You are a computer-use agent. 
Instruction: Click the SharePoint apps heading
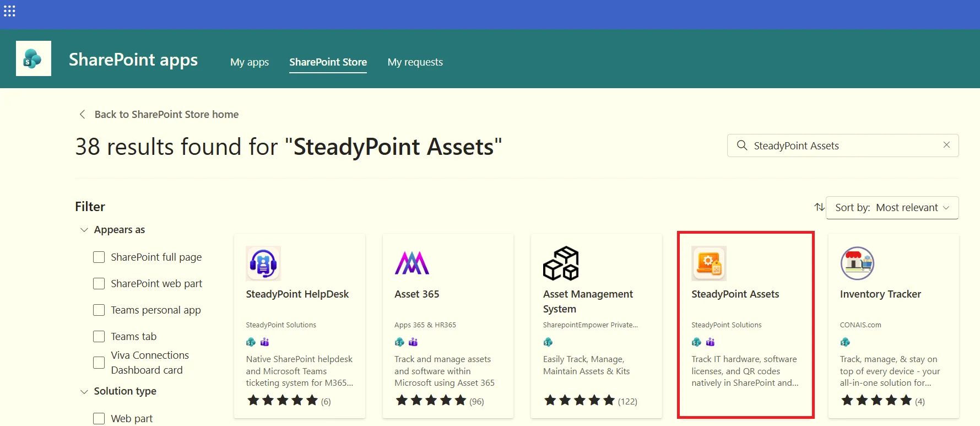[133, 60]
